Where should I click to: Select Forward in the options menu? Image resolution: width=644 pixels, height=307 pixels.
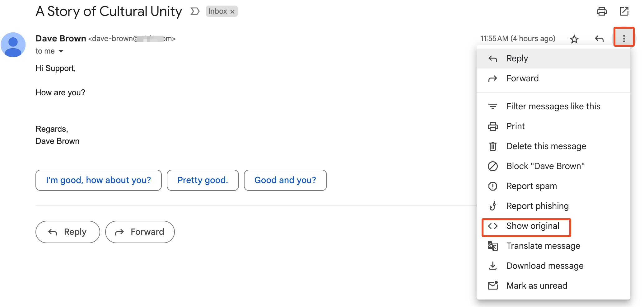pos(522,78)
